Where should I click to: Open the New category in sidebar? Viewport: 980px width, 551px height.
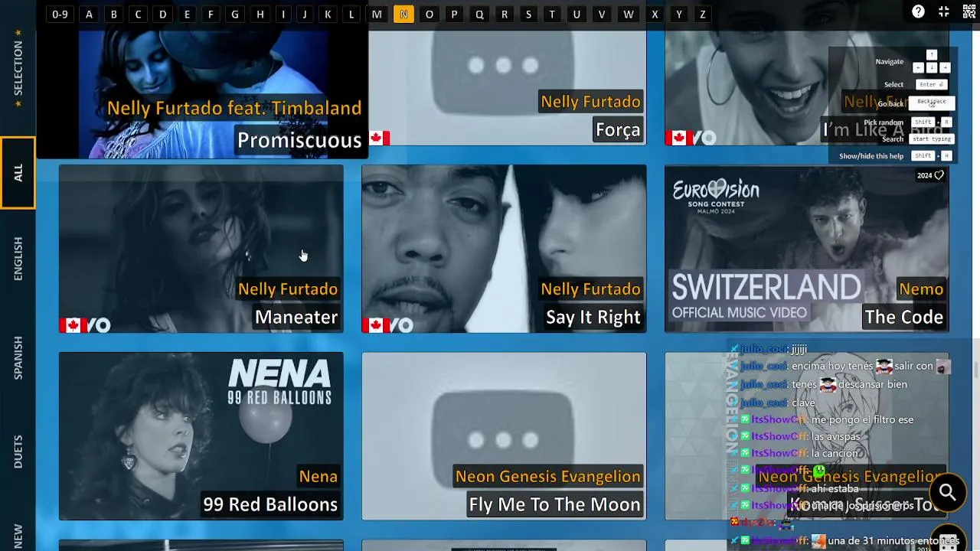(18, 535)
